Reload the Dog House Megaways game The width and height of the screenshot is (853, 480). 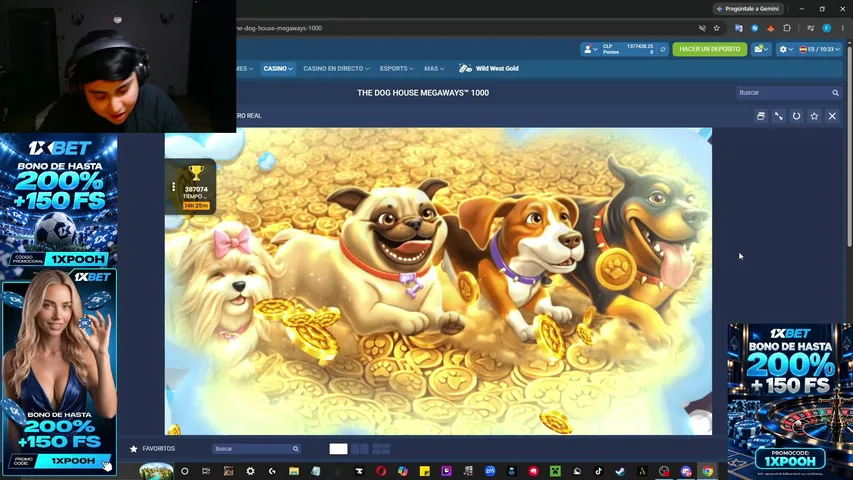click(796, 116)
